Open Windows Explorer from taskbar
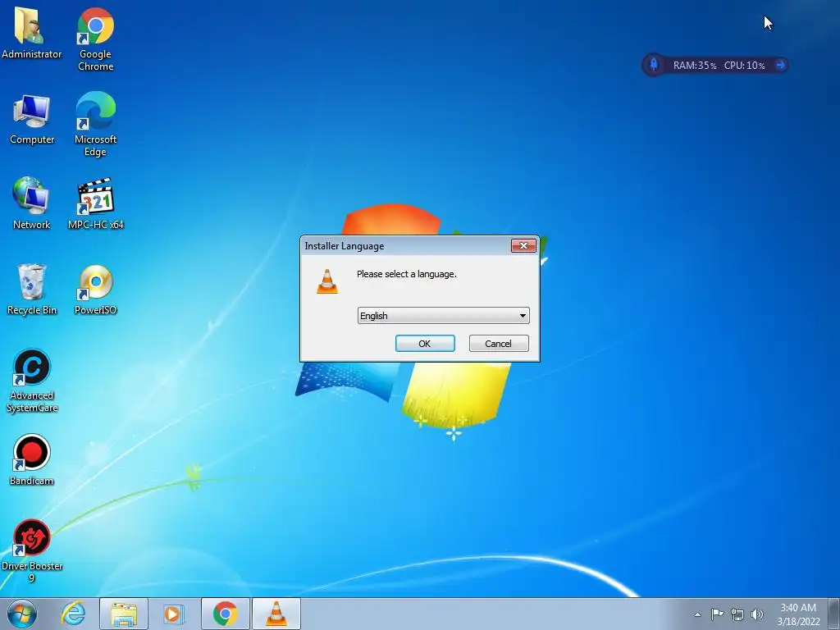840x630 pixels. 124,614
